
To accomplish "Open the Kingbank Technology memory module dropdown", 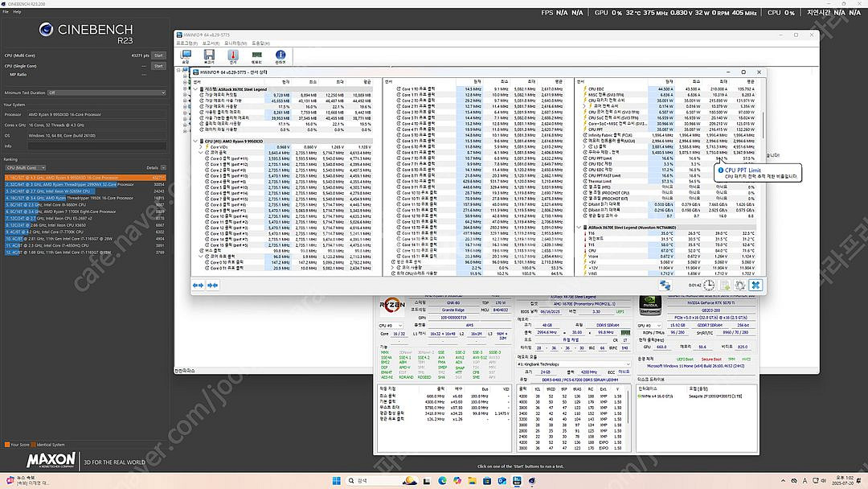I will click(574, 364).
